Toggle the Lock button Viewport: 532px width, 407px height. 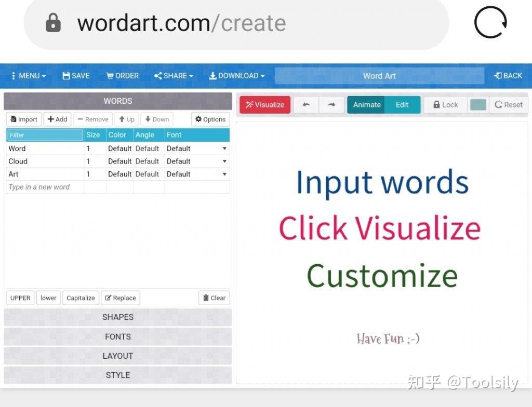pos(445,104)
